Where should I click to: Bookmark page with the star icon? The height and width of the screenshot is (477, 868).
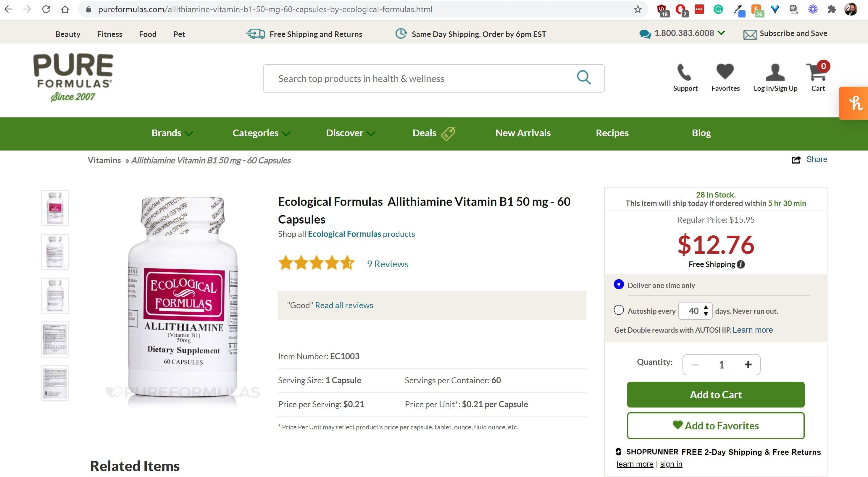coord(638,9)
